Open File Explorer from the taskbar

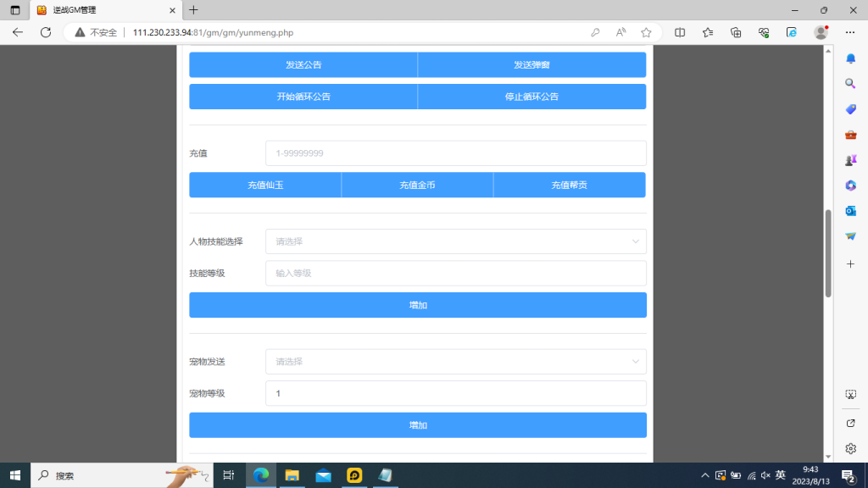(292, 475)
